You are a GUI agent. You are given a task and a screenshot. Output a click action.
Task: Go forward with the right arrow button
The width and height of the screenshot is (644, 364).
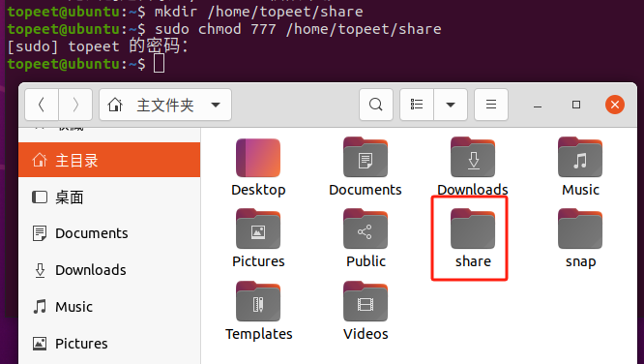[75, 105]
